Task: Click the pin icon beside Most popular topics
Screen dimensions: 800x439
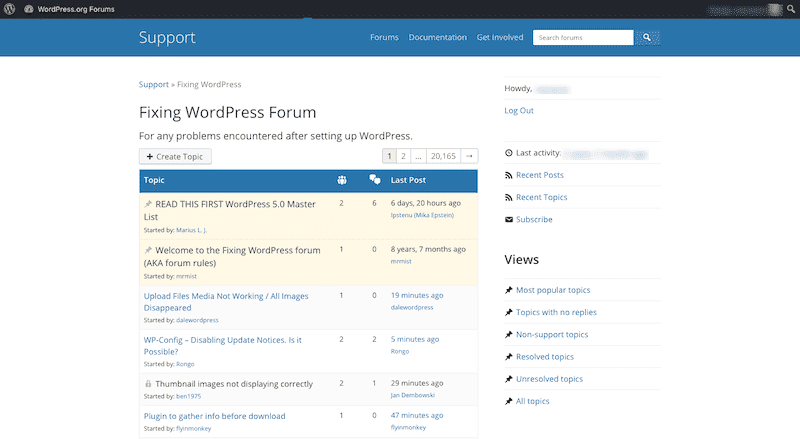Action: pos(509,290)
